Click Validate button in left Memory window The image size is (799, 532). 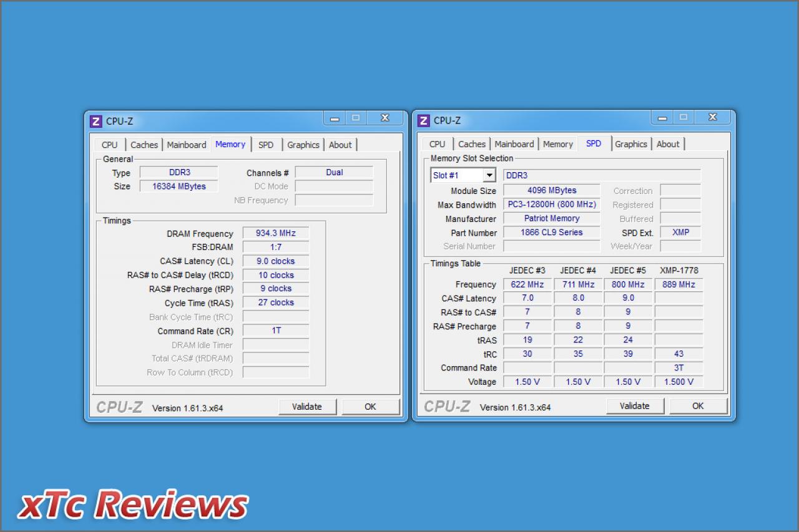(x=307, y=407)
